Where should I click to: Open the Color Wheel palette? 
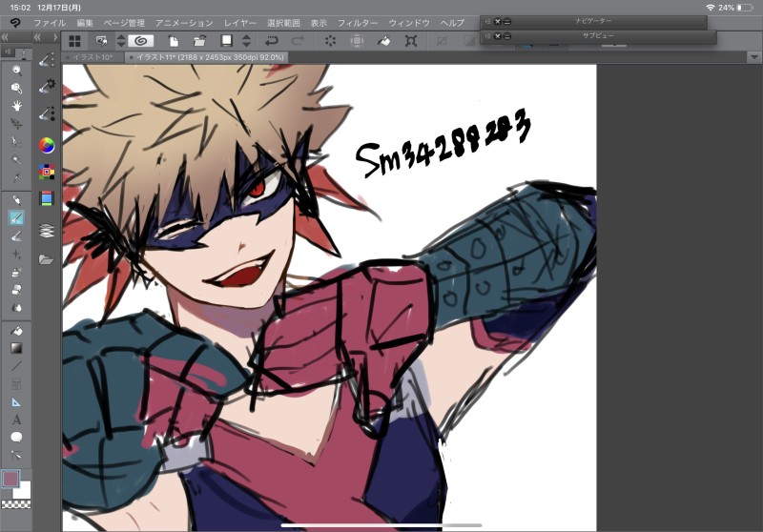point(47,145)
